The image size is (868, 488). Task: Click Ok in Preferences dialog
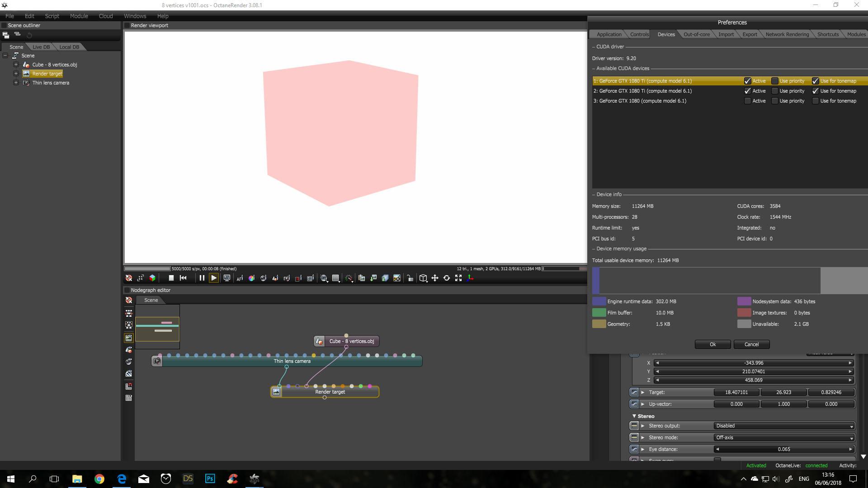tap(712, 345)
